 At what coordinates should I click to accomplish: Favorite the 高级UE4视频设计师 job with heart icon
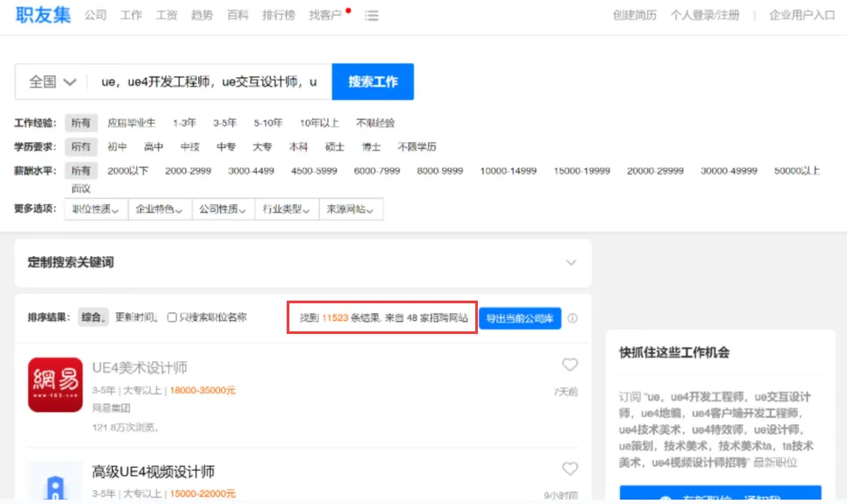click(x=570, y=469)
